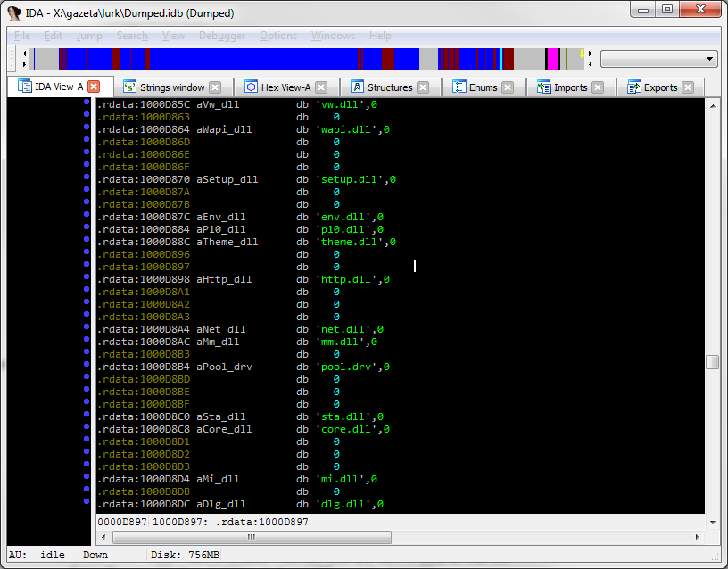The width and height of the screenshot is (728, 569).
Task: Click the Enums tab icon
Action: (x=459, y=87)
